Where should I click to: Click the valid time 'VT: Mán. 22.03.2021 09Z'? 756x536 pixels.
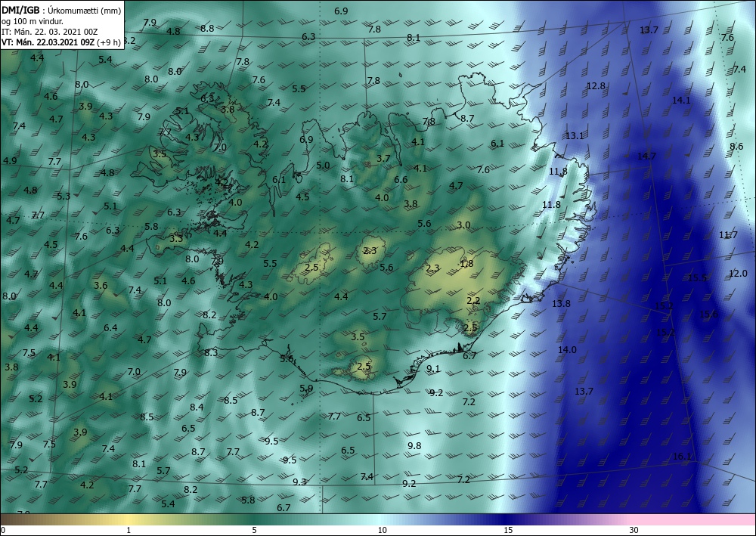point(48,42)
